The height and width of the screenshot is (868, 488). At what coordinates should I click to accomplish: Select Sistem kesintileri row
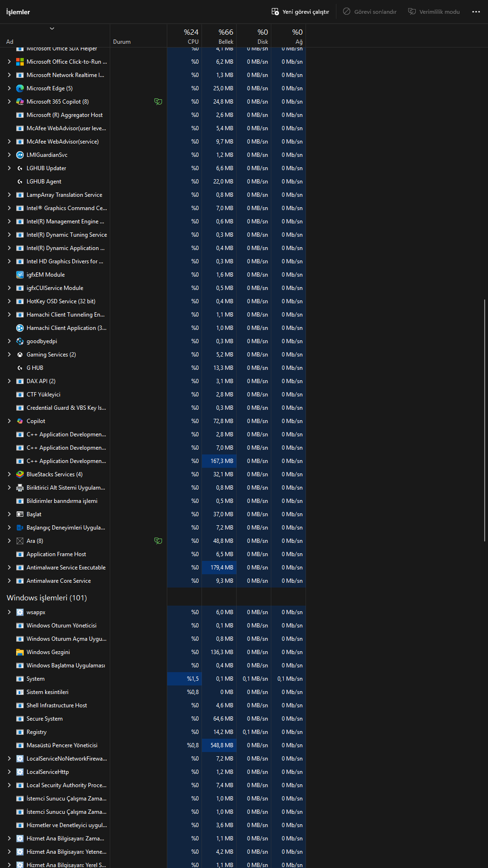tap(153, 692)
